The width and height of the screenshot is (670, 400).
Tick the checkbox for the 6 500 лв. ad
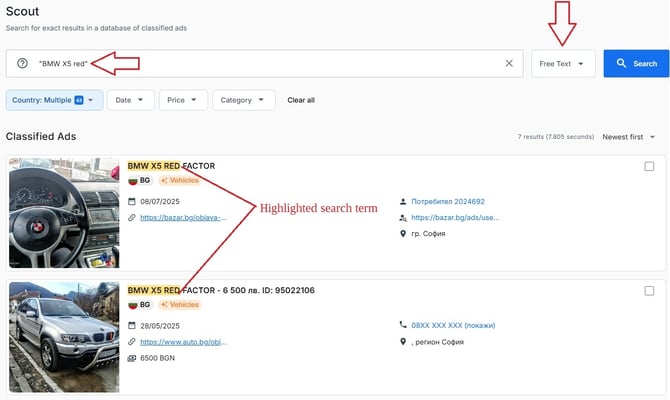(649, 291)
